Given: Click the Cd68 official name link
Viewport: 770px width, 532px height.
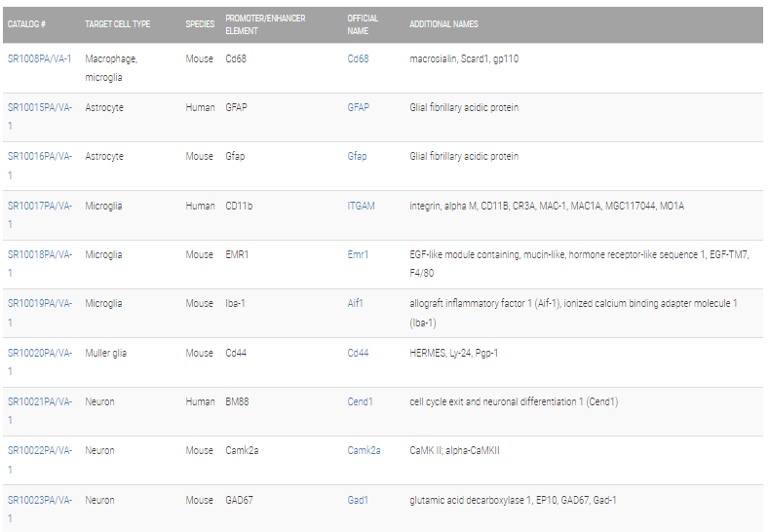Looking at the screenshot, I should click(x=358, y=58).
